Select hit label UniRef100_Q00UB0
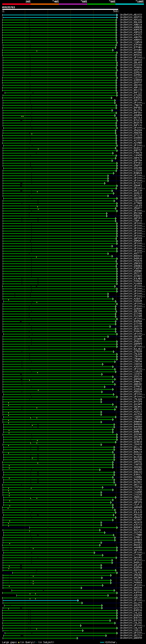 click(131, 50)
